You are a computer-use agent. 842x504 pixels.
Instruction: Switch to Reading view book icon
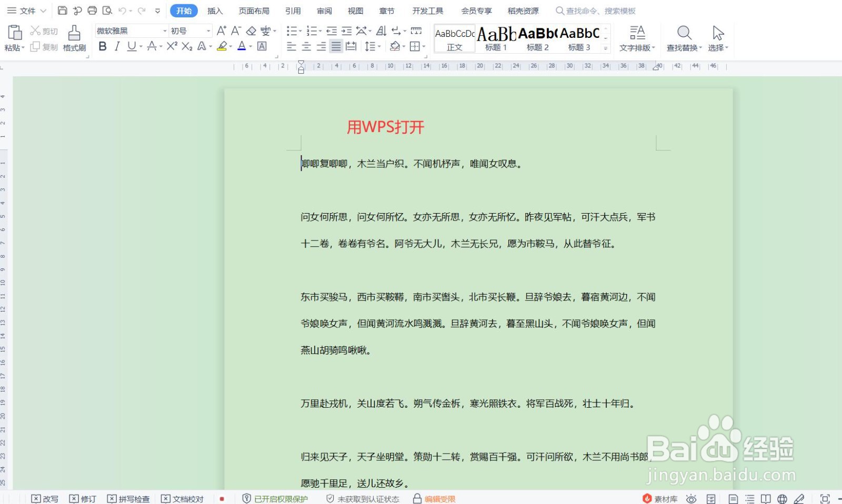766,499
